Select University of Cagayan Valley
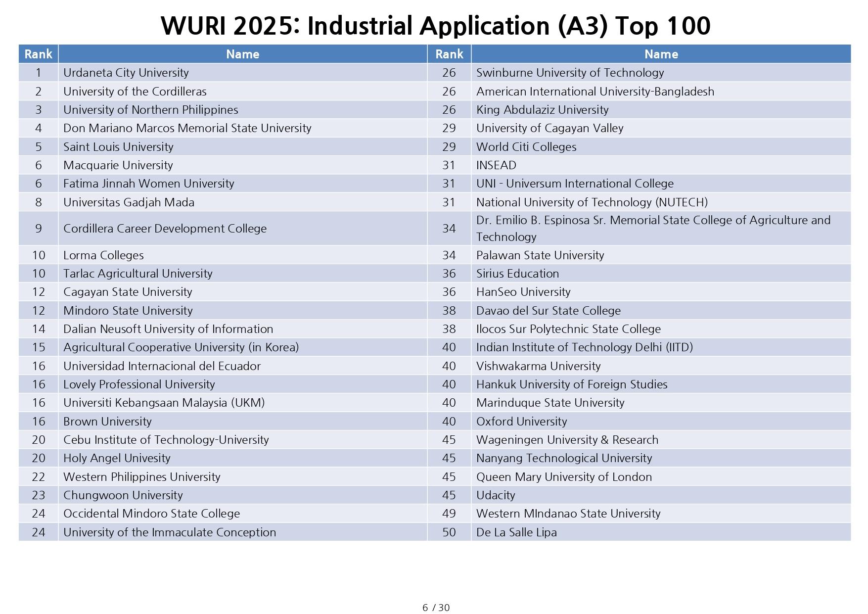Image resolution: width=868 pixels, height=614 pixels. [x=550, y=128]
